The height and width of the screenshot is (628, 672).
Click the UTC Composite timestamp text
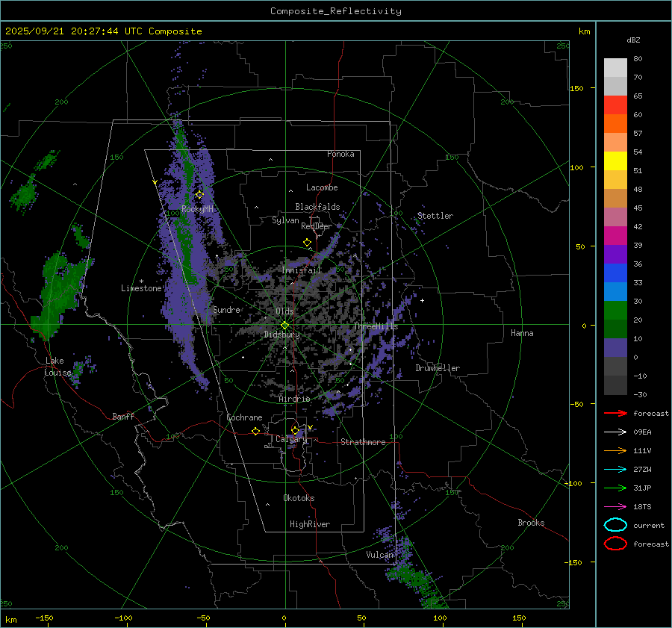104,31
